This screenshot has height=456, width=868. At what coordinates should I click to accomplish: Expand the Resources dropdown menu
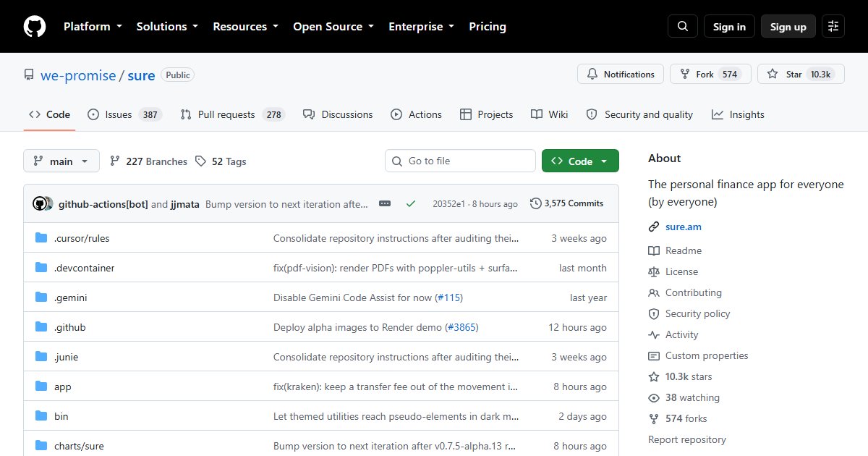point(245,27)
